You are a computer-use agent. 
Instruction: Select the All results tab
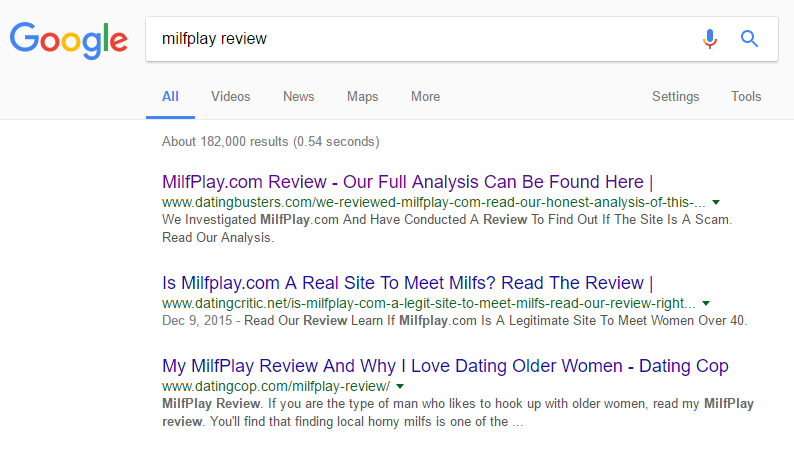point(170,96)
